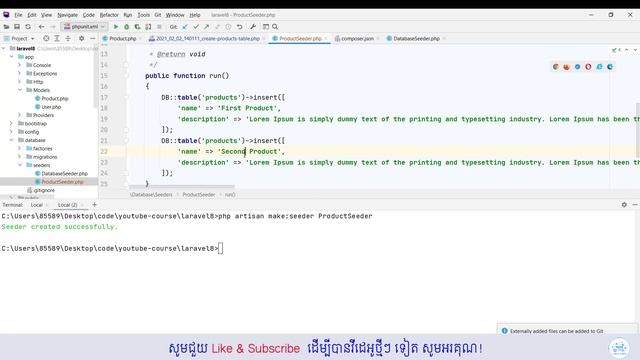Click the locate file target icon in Project panel

(46, 38)
